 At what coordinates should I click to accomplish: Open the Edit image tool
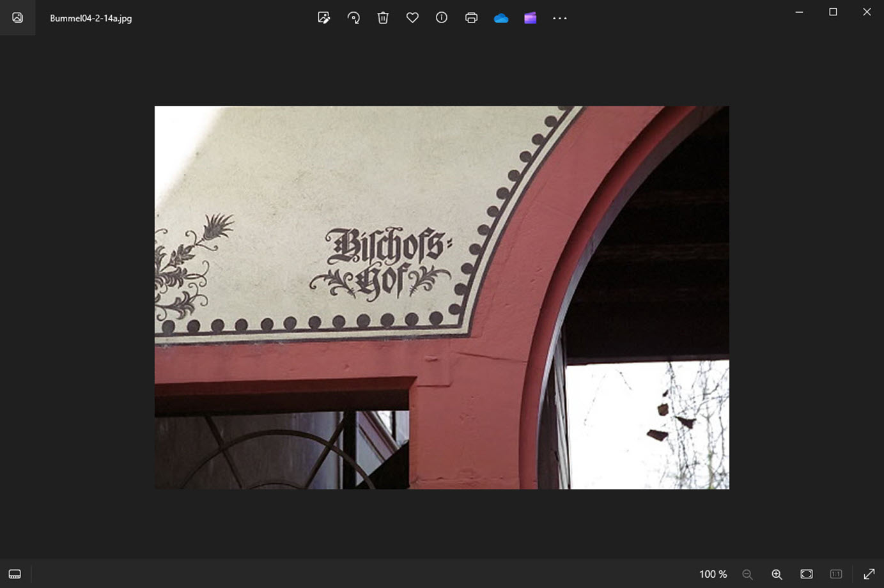324,18
